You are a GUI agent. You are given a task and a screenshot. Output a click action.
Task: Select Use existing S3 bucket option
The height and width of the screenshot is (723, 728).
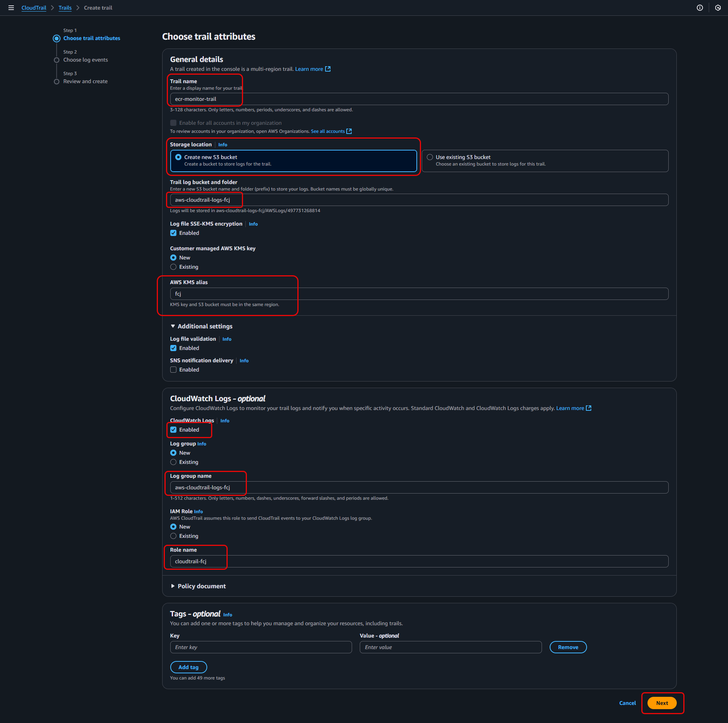[x=429, y=157]
